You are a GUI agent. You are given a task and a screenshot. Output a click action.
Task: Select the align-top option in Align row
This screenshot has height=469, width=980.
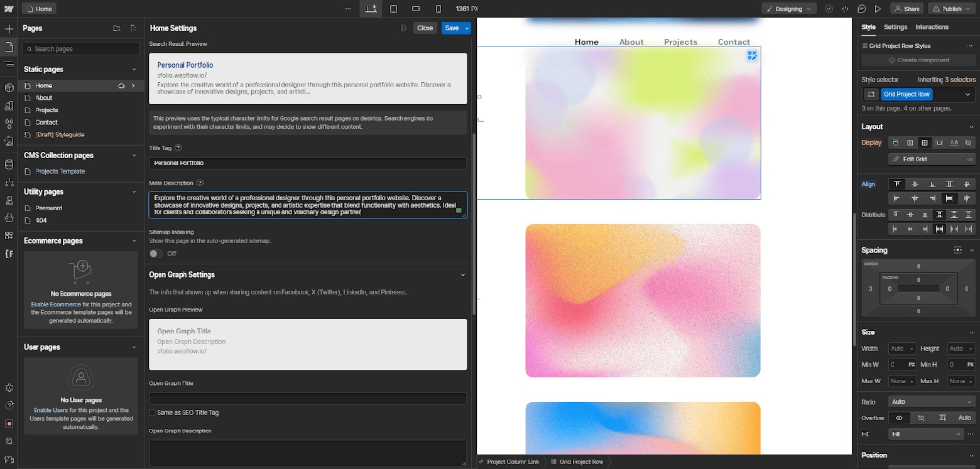[x=896, y=184]
